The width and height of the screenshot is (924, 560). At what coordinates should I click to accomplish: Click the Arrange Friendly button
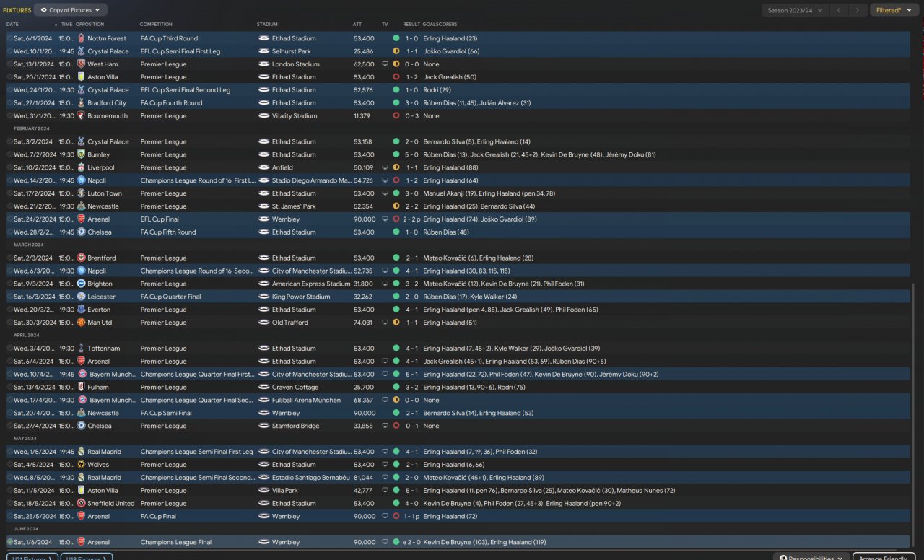884,558
